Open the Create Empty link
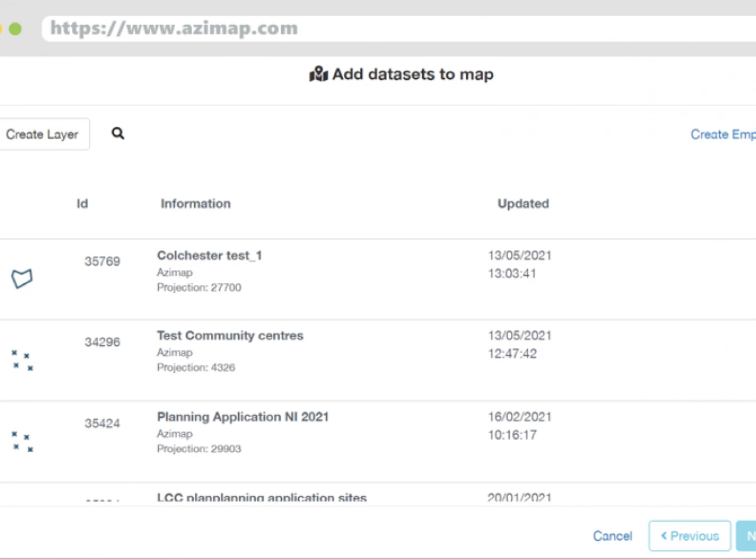 (723, 134)
